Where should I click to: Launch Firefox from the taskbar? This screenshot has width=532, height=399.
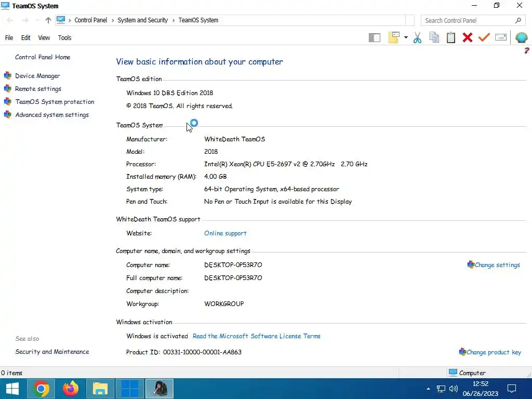(x=71, y=389)
